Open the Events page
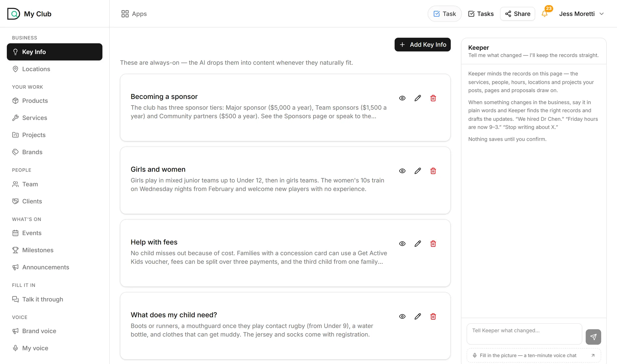Image resolution: width=617 pixels, height=364 pixels. tap(55, 233)
